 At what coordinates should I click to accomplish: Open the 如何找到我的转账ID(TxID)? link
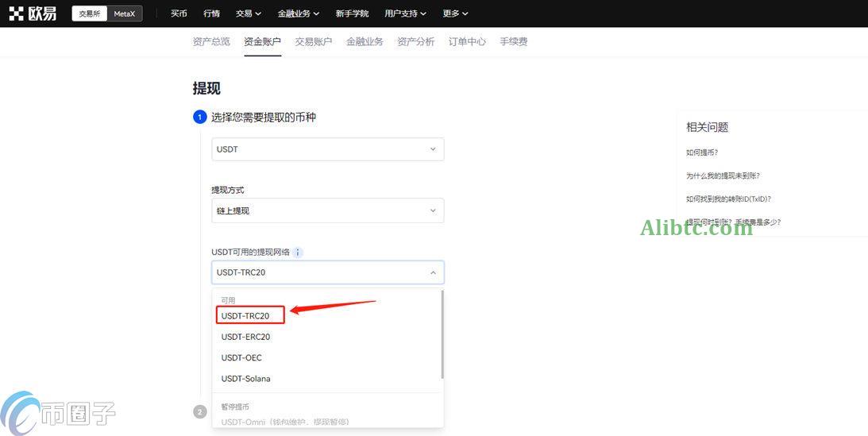pos(728,199)
